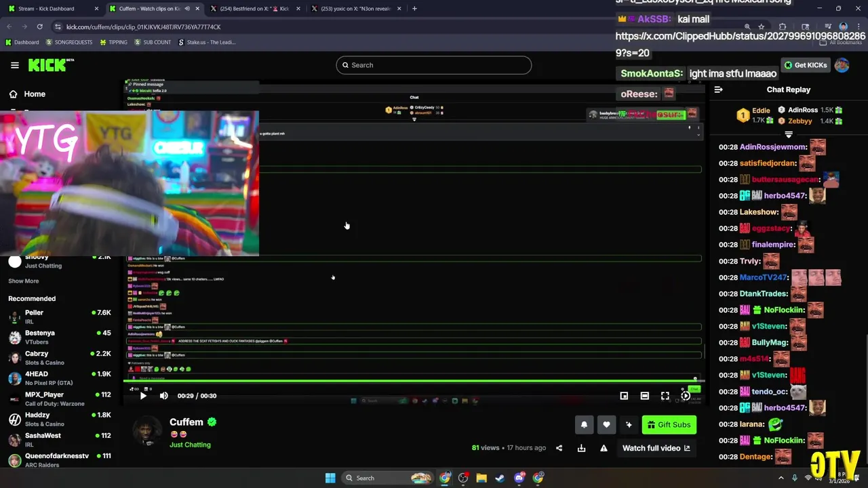Click the browser address bar URL
868x488 pixels.
(x=143, y=26)
